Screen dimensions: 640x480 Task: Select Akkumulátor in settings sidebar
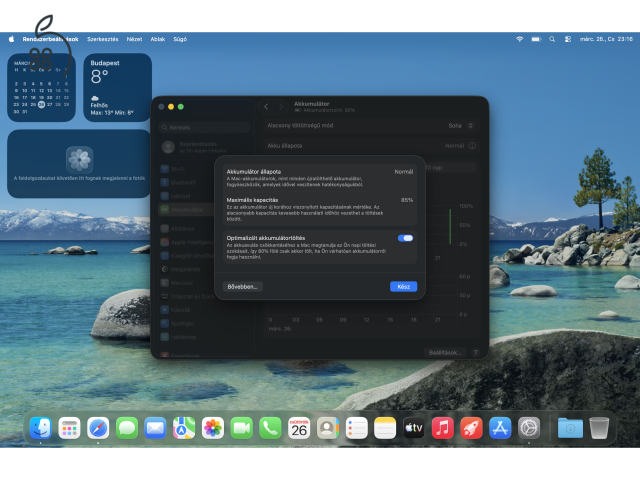click(186, 209)
